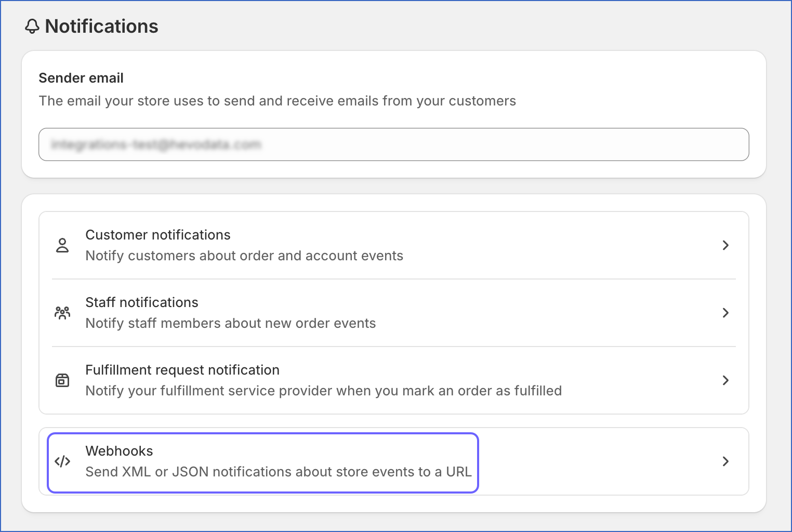Open Webhooks using the right chevron arrow

(x=725, y=461)
